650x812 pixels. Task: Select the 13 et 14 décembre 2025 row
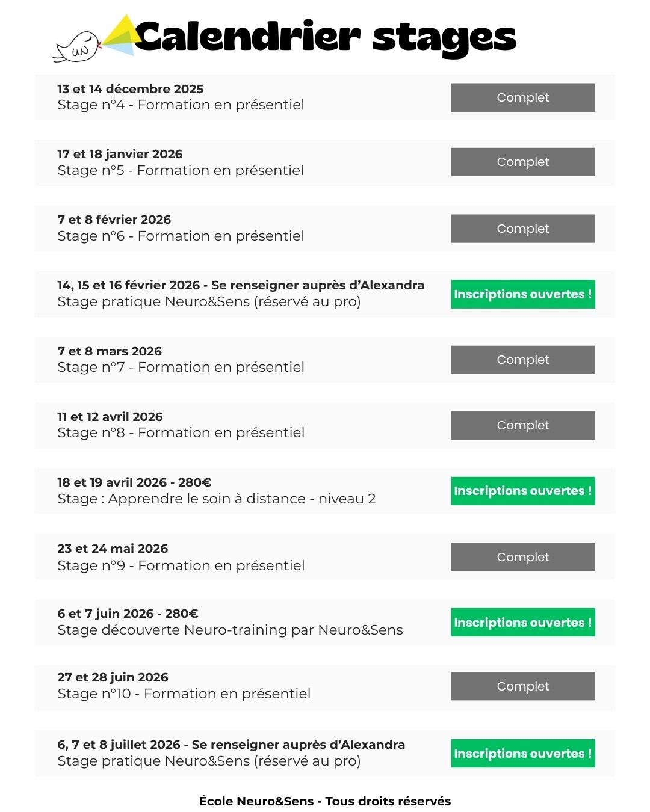pos(181,97)
